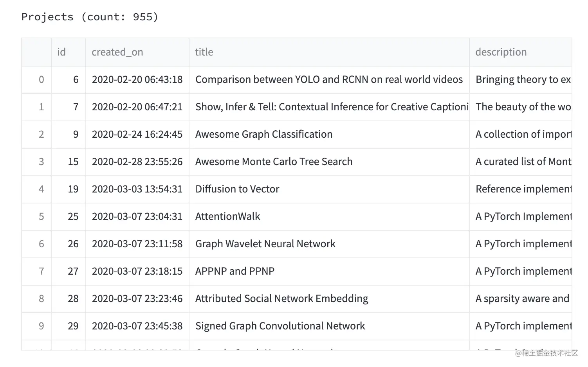Click the id column header

click(62, 52)
